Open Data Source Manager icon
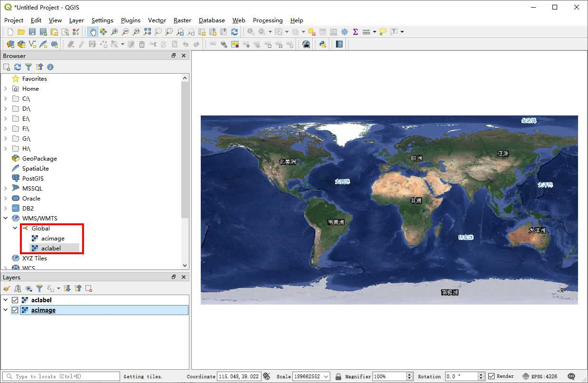Image resolution: width=588 pixels, height=383 pixels. (x=10, y=44)
